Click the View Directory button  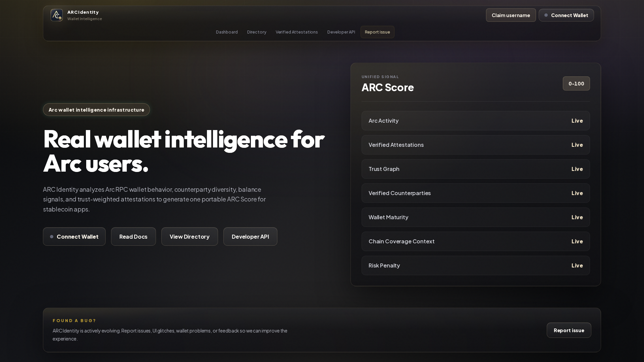(190, 237)
